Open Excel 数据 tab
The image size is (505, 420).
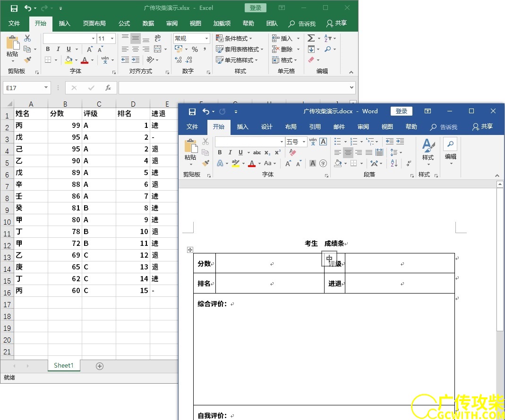[148, 24]
